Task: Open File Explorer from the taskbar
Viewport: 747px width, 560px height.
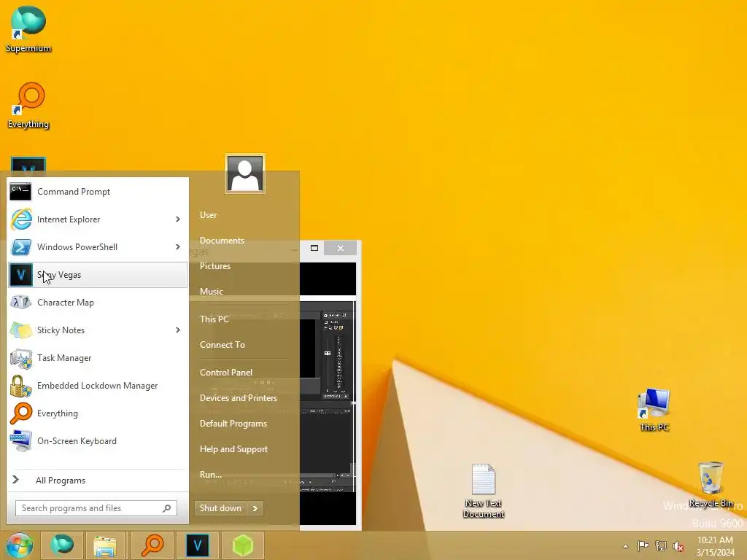Action: point(105,545)
